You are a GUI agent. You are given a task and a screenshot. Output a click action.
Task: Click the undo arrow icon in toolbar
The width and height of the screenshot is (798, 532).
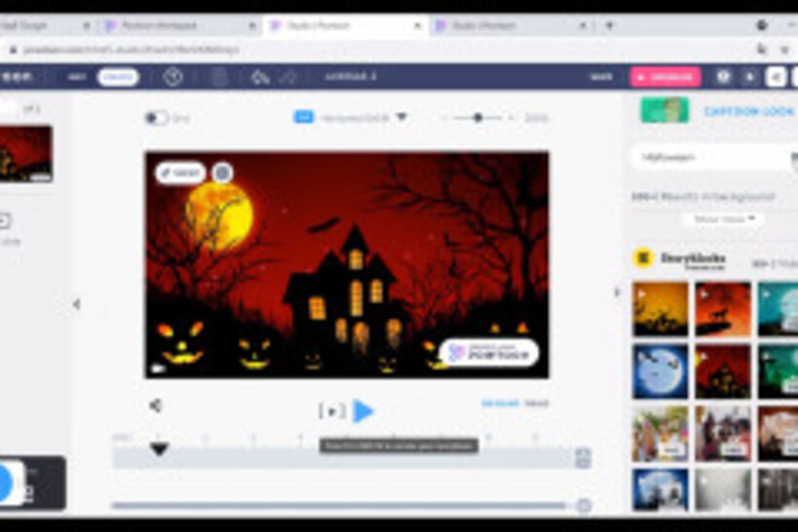coord(261,77)
